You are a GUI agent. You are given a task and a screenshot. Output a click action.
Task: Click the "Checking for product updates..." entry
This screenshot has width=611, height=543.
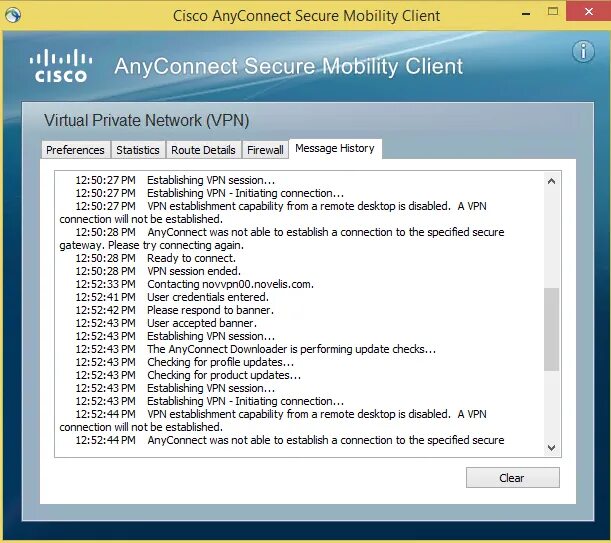tap(224, 375)
